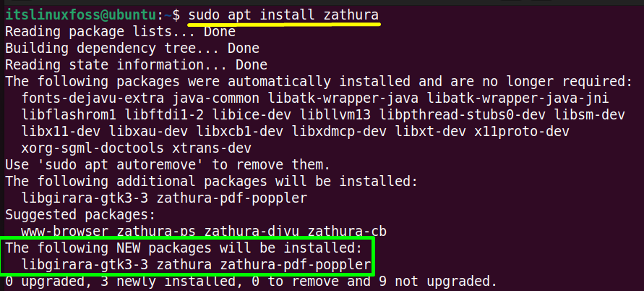Viewport: 644px width, 291px height.
Task: Click the 'xtrans-dev' package name
Action: point(212,148)
